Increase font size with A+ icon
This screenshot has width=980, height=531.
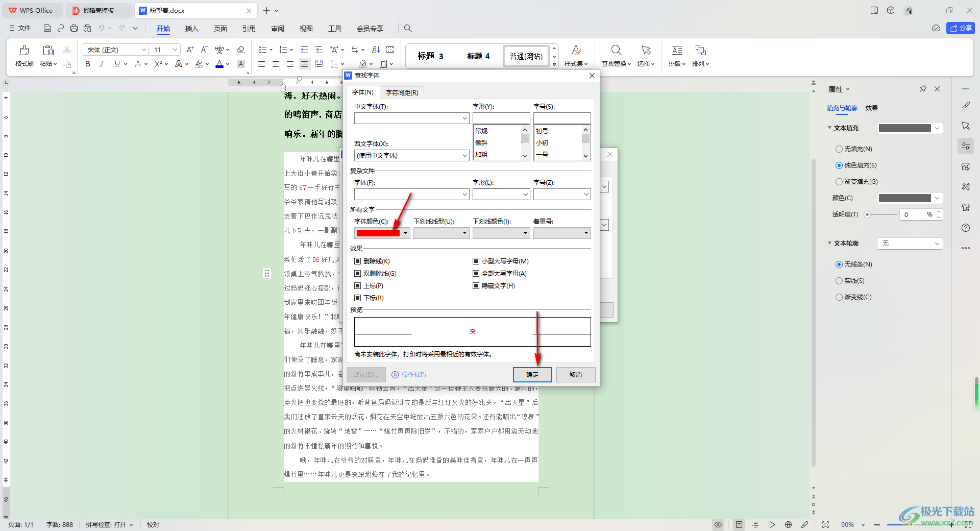[x=190, y=50]
